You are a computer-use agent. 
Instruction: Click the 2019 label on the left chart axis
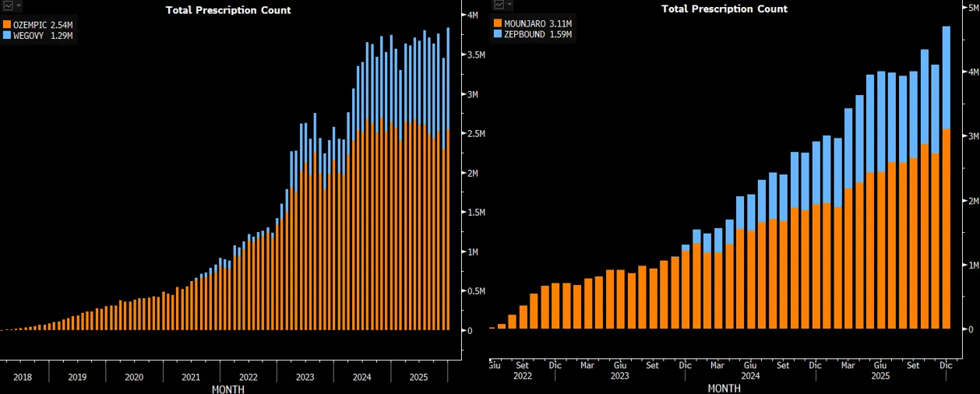pos(77,377)
